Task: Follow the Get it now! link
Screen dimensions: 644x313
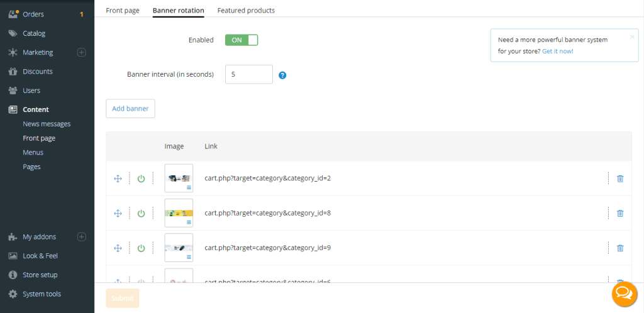Action: pyautogui.click(x=558, y=52)
